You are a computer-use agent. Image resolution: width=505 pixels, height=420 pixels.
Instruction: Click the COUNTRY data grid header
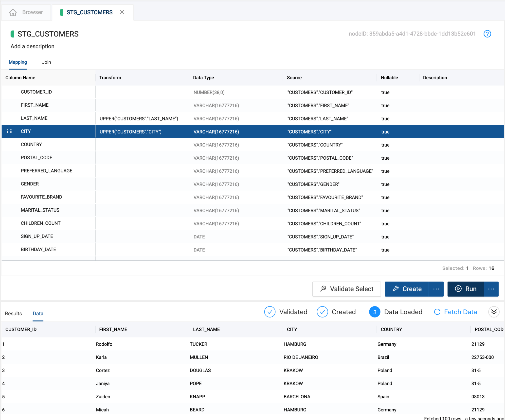(391, 329)
